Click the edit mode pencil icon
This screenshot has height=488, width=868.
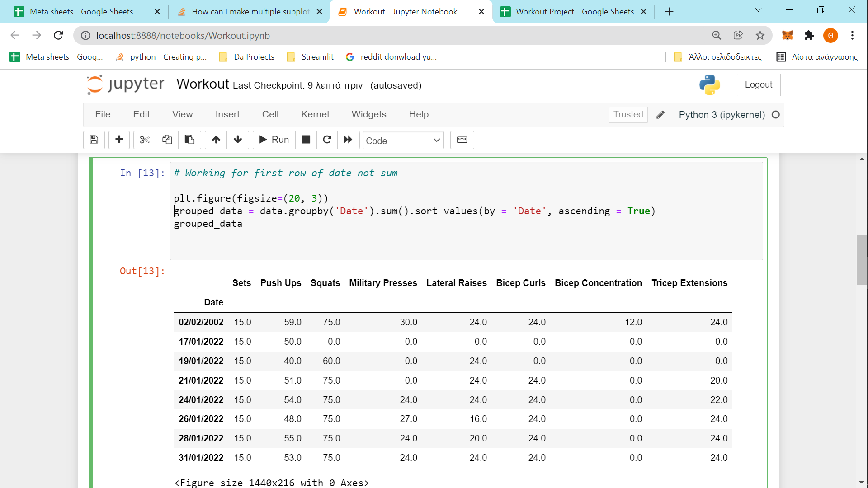(660, 115)
